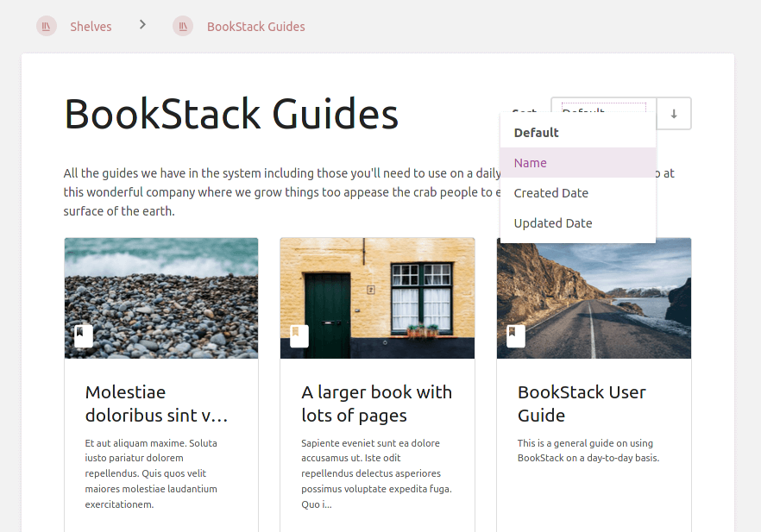The width and height of the screenshot is (761, 532).
Task: Click the book icon on larger book card
Action: (x=299, y=336)
